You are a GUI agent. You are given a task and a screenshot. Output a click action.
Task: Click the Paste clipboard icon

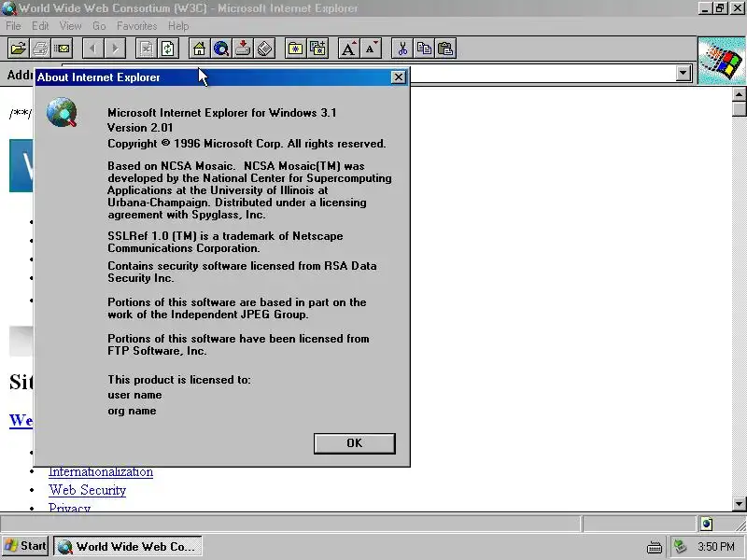pos(445,49)
